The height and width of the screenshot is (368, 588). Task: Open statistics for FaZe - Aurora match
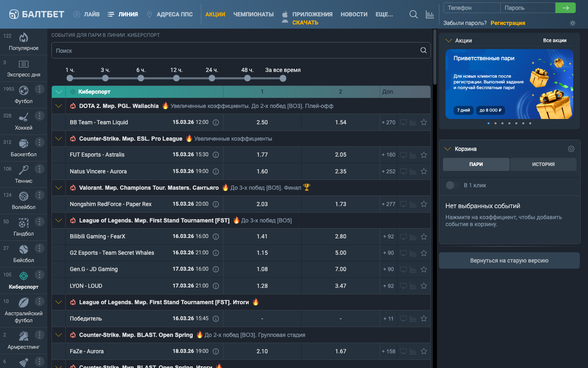413,351
